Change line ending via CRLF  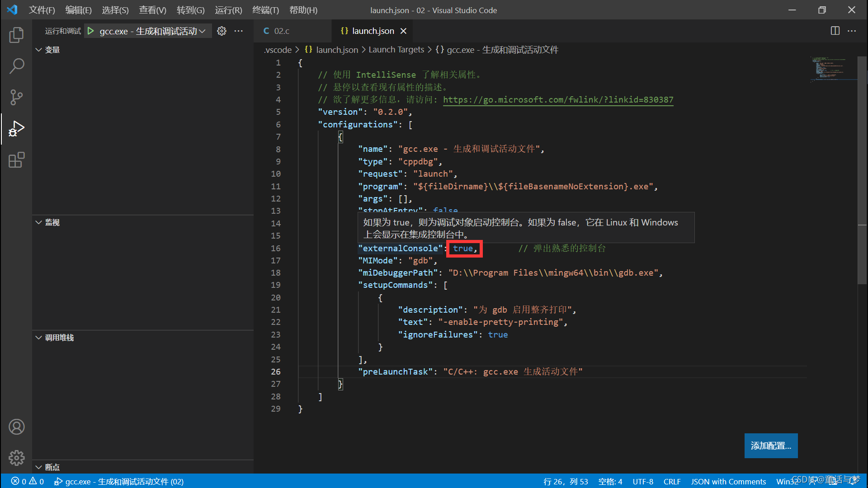coord(672,482)
